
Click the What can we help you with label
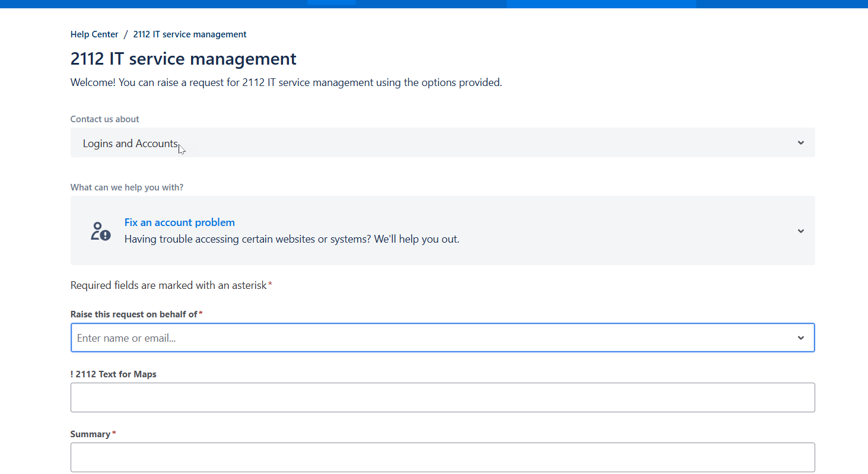coord(126,187)
